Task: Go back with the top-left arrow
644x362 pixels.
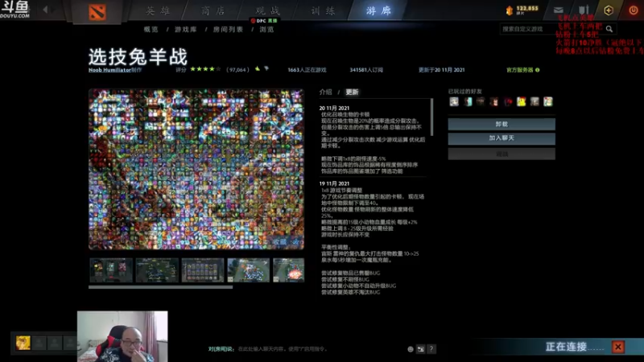Action: coord(45,10)
